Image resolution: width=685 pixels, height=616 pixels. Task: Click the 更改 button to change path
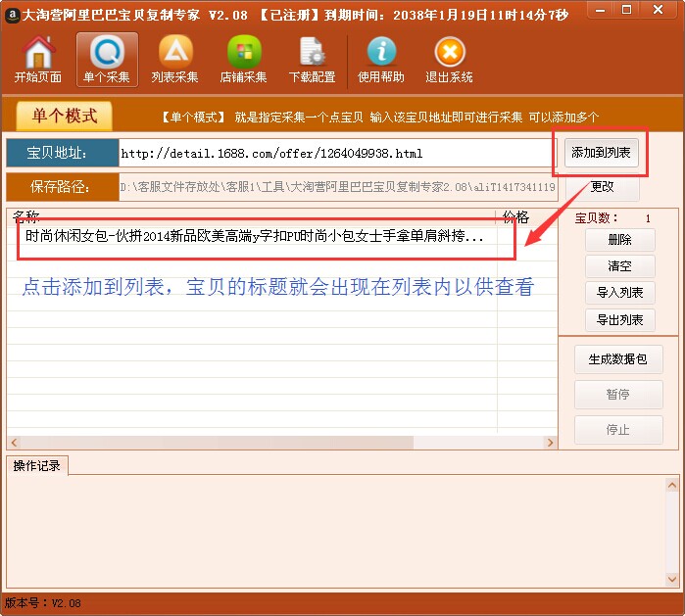click(603, 187)
